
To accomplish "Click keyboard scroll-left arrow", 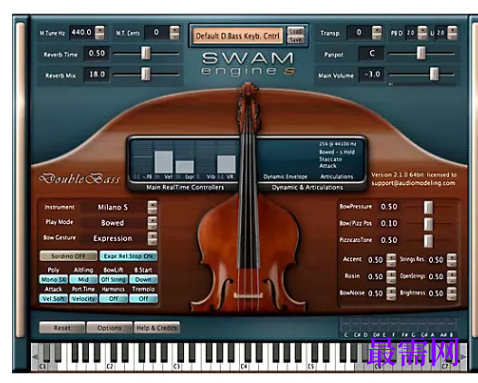I will 35,357.
